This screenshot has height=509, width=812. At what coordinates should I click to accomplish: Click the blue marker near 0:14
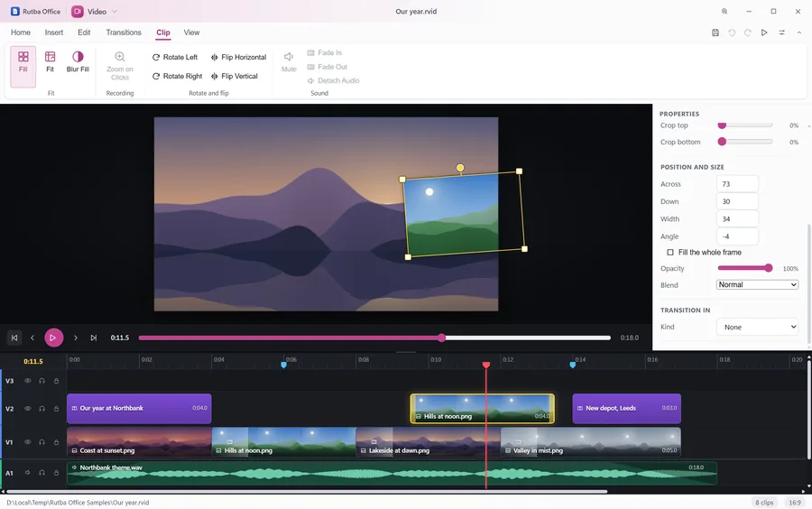click(x=573, y=365)
